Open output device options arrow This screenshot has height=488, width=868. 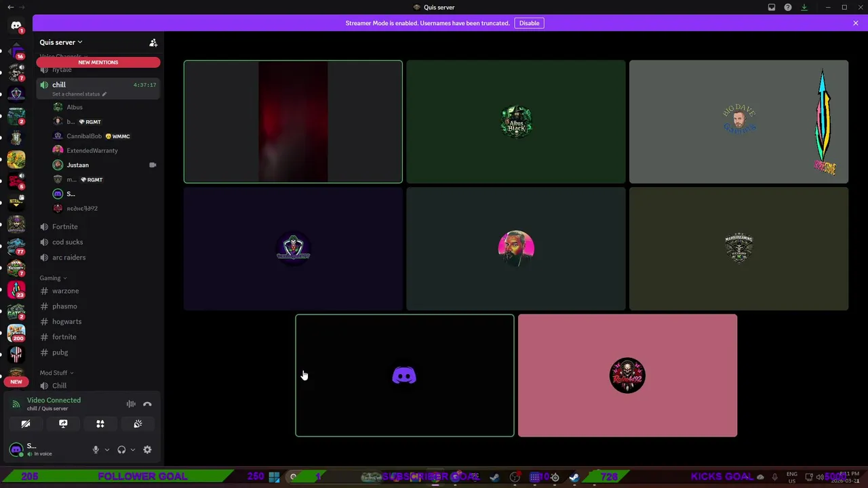point(132,449)
